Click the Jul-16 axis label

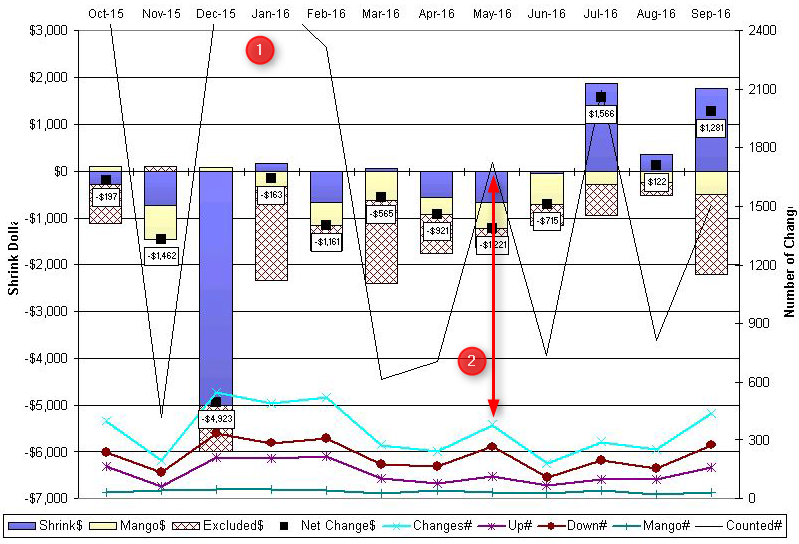[601, 14]
